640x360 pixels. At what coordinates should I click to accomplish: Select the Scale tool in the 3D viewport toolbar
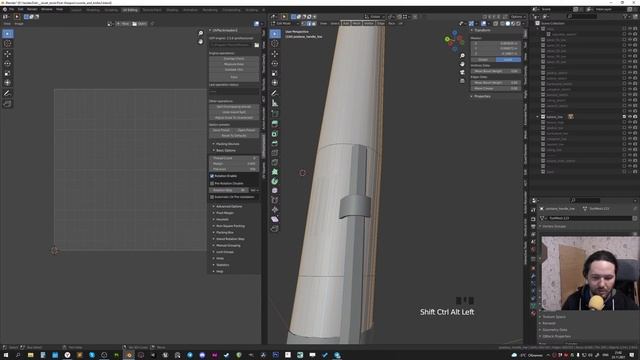[x=275, y=73]
